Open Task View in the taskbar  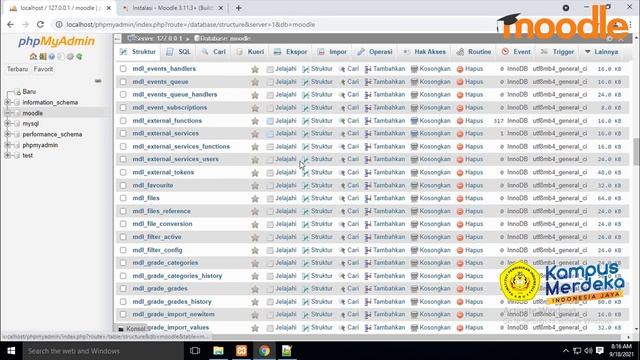click(195, 351)
